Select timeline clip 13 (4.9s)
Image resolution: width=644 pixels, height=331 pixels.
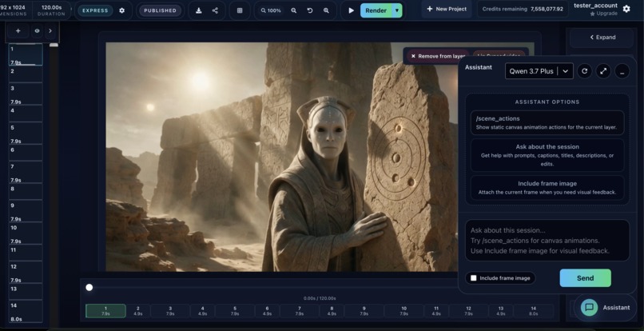501,311
